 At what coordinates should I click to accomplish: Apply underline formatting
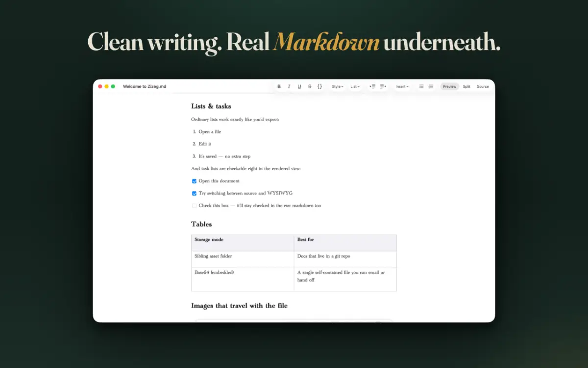299,86
